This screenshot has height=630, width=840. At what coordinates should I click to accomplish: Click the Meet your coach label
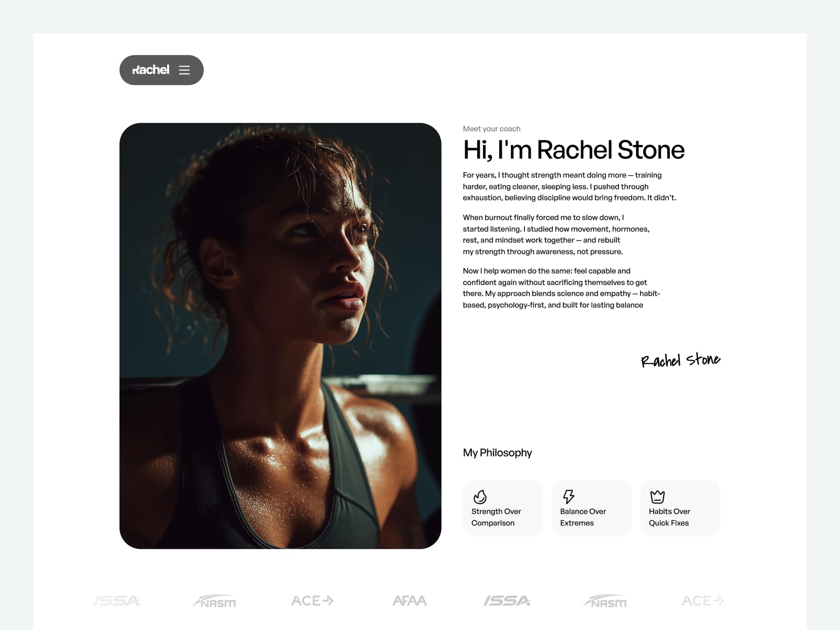[491, 129]
